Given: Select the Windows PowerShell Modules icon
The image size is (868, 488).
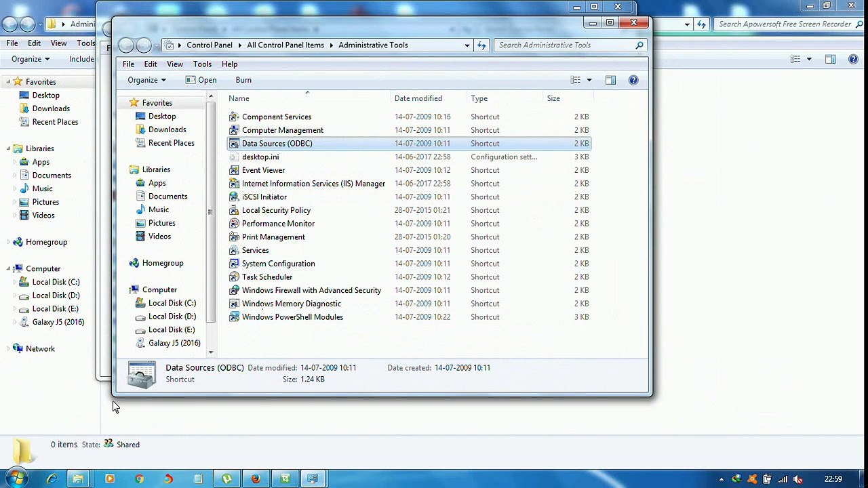Looking at the screenshot, I should click(234, 317).
